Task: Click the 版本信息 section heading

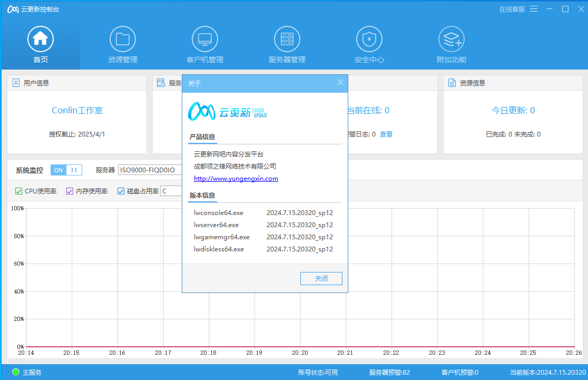Action: tap(202, 196)
